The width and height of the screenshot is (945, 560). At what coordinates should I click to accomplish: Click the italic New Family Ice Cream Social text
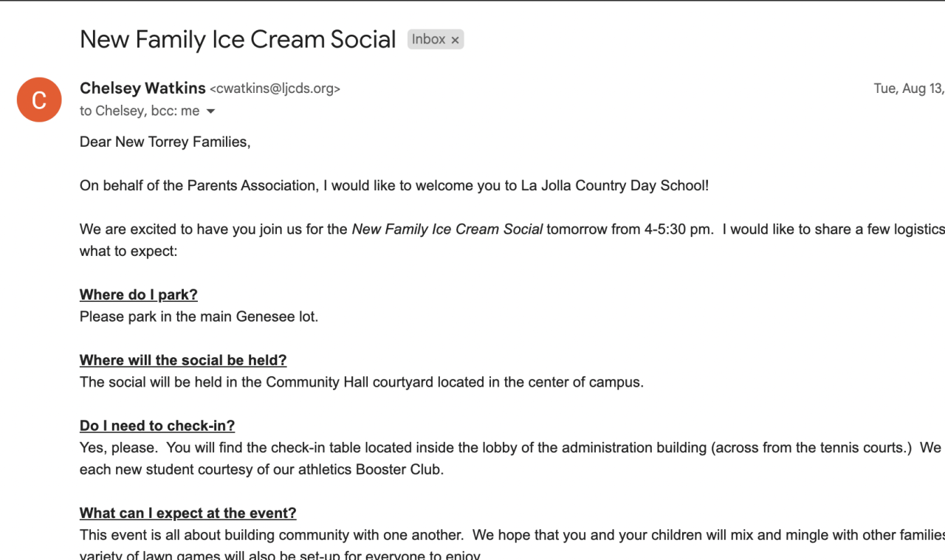pyautogui.click(x=447, y=229)
